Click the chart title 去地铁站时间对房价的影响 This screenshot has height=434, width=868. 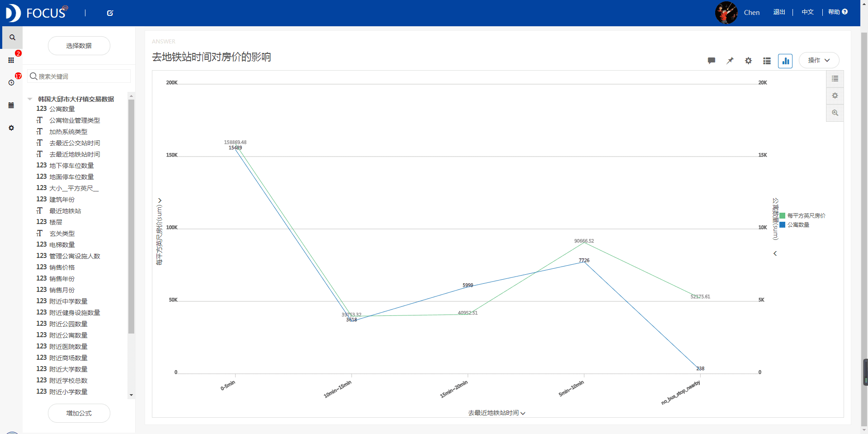[x=211, y=57]
